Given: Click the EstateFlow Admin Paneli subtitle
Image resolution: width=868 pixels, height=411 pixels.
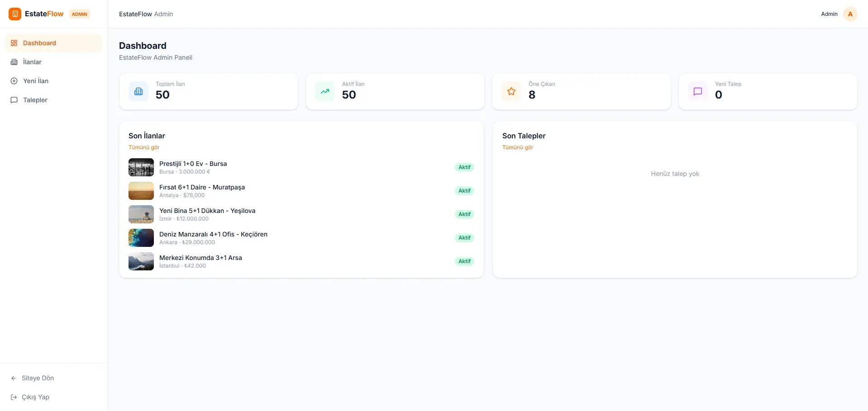Looking at the screenshot, I should 156,57.
